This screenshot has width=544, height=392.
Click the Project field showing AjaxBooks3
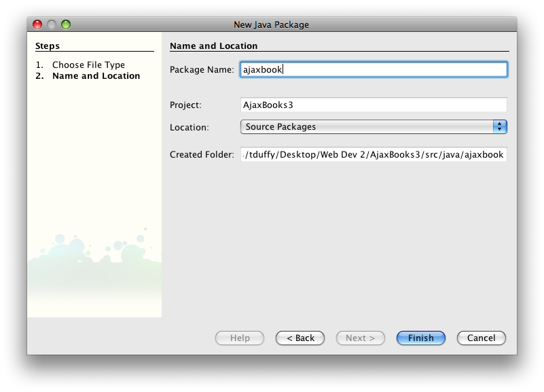pos(374,105)
